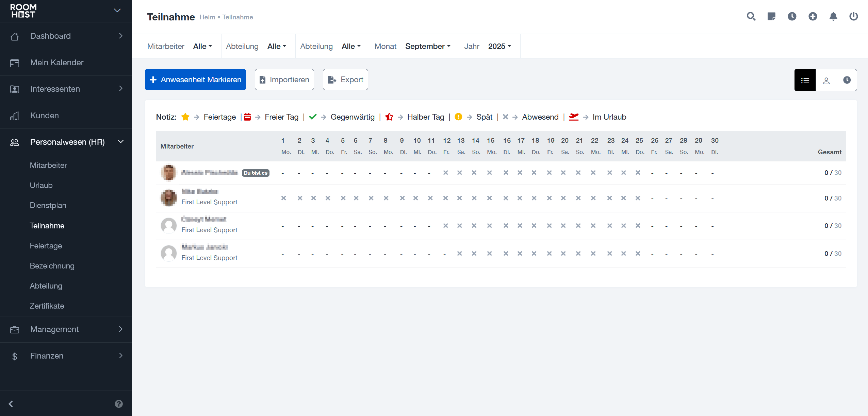Open the Monat September dropdown
The width and height of the screenshot is (868, 416).
[428, 46]
